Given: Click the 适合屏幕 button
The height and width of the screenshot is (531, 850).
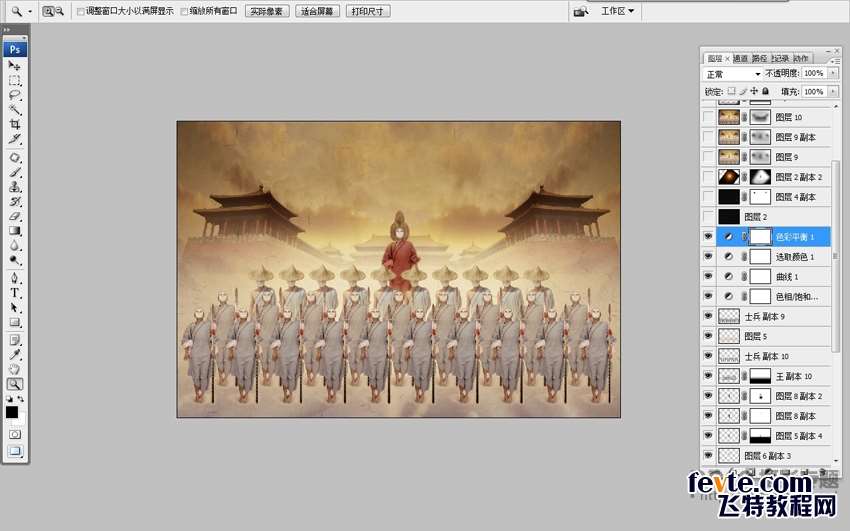Looking at the screenshot, I should coord(317,11).
